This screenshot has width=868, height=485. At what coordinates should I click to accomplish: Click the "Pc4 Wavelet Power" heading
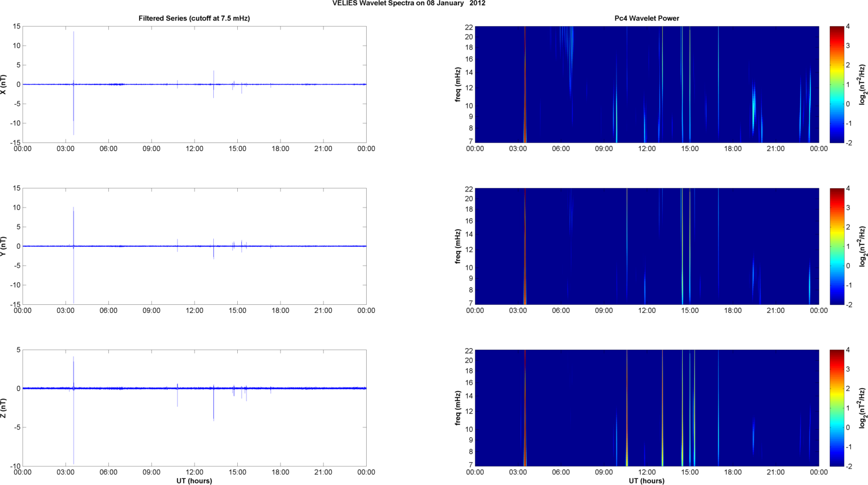coord(646,18)
